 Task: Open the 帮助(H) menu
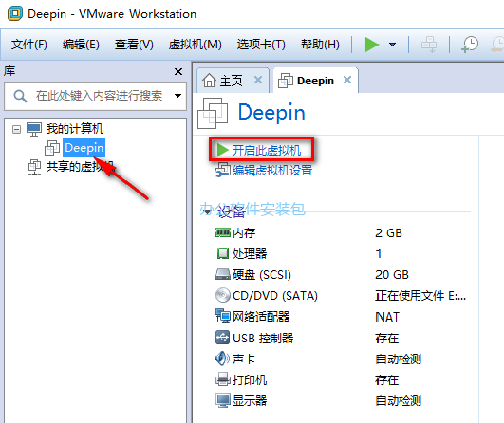(x=320, y=45)
